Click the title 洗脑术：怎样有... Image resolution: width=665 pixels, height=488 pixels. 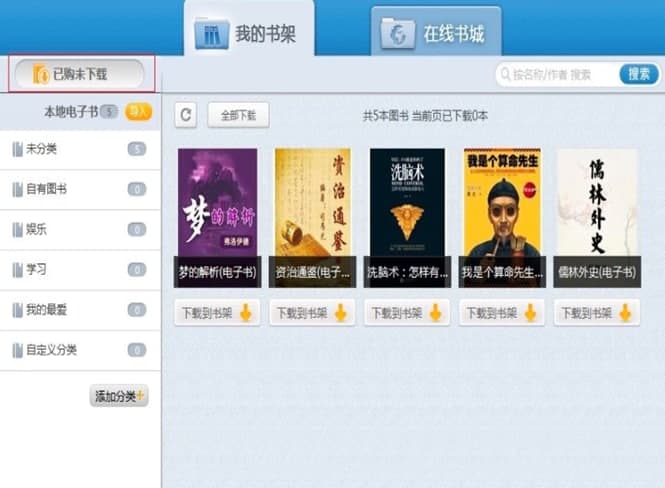click(407, 272)
